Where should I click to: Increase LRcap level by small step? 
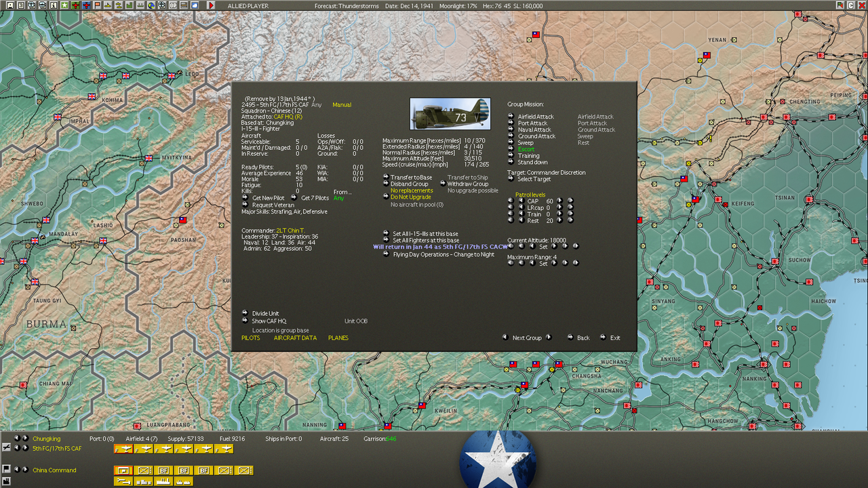[x=559, y=207]
